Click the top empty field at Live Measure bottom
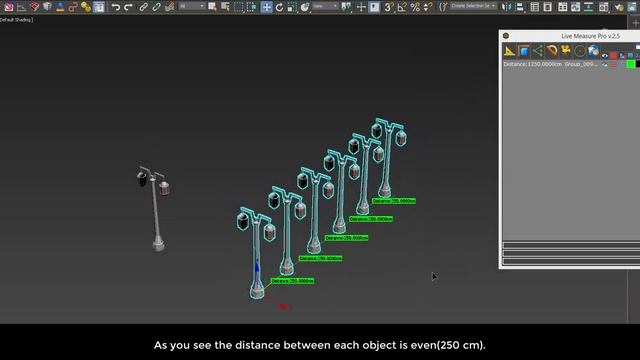640x360 pixels. (x=571, y=245)
